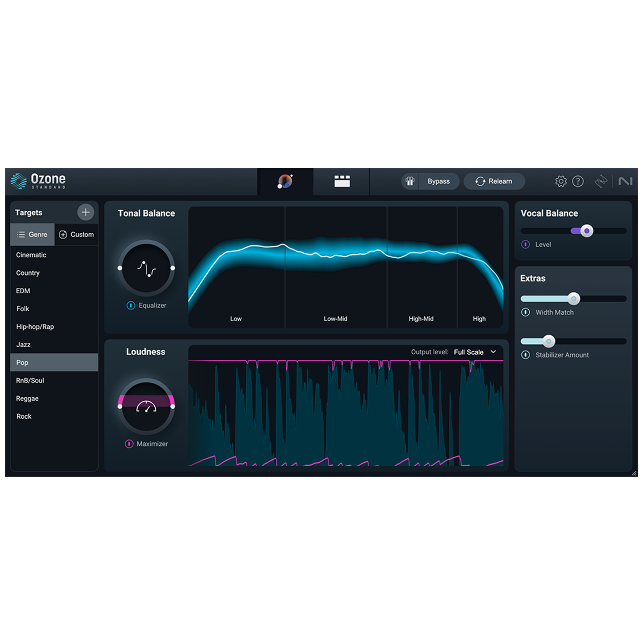Click the Native Instruments logo icon

(625, 181)
